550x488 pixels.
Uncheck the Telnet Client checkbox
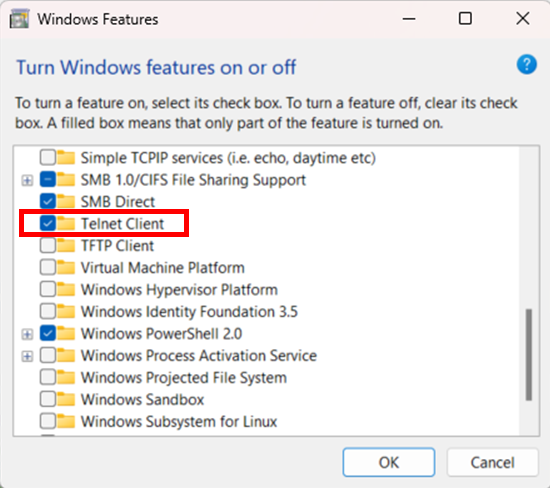pyautogui.click(x=48, y=223)
